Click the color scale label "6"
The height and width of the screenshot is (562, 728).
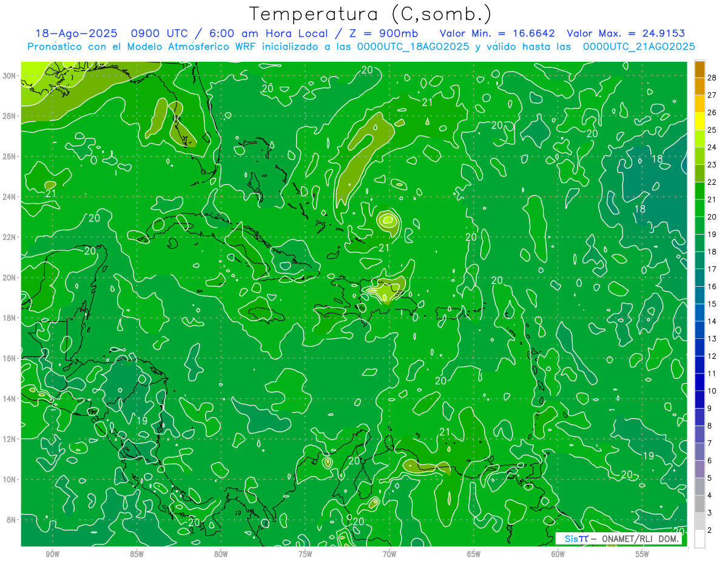click(710, 460)
